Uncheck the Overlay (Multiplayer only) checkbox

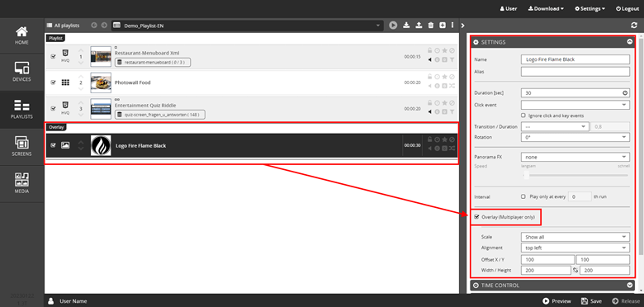pyautogui.click(x=476, y=217)
